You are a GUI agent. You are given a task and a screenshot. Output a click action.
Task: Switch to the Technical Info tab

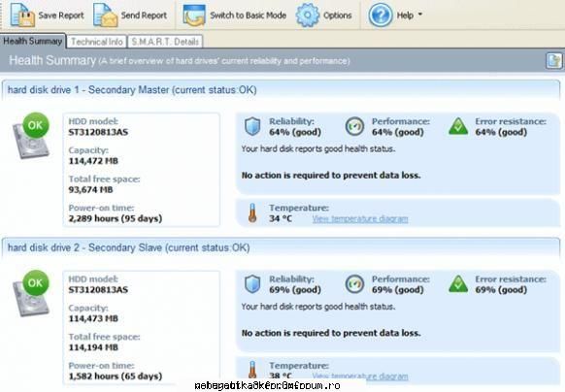coord(97,42)
